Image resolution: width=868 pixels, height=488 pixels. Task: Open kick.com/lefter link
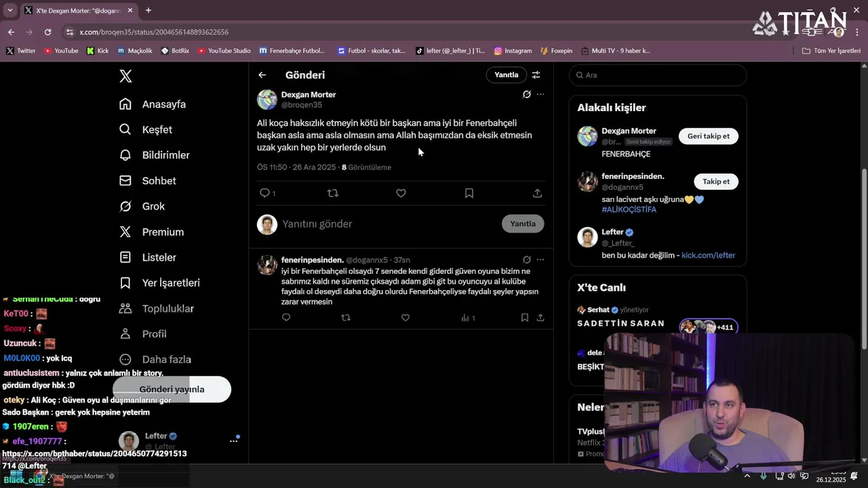point(708,256)
